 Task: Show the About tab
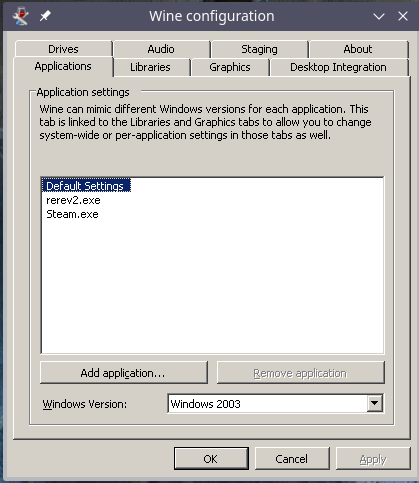pos(358,49)
